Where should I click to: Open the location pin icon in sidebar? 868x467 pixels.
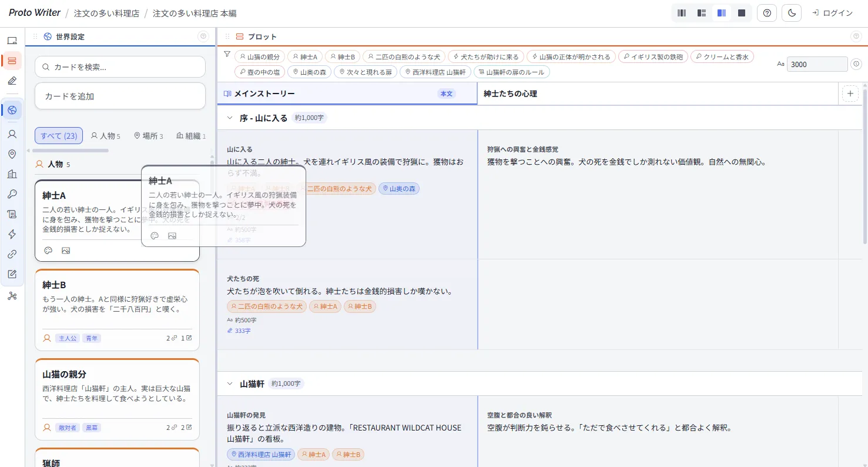12,154
